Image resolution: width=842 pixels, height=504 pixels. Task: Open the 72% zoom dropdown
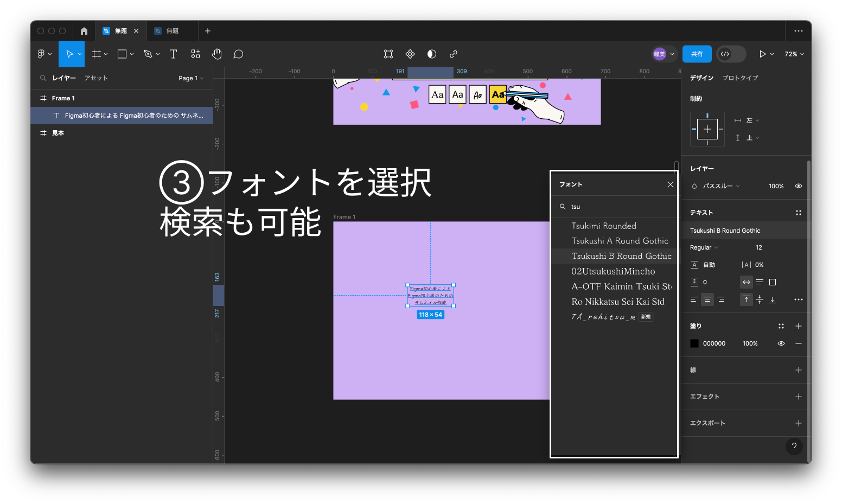click(x=794, y=54)
